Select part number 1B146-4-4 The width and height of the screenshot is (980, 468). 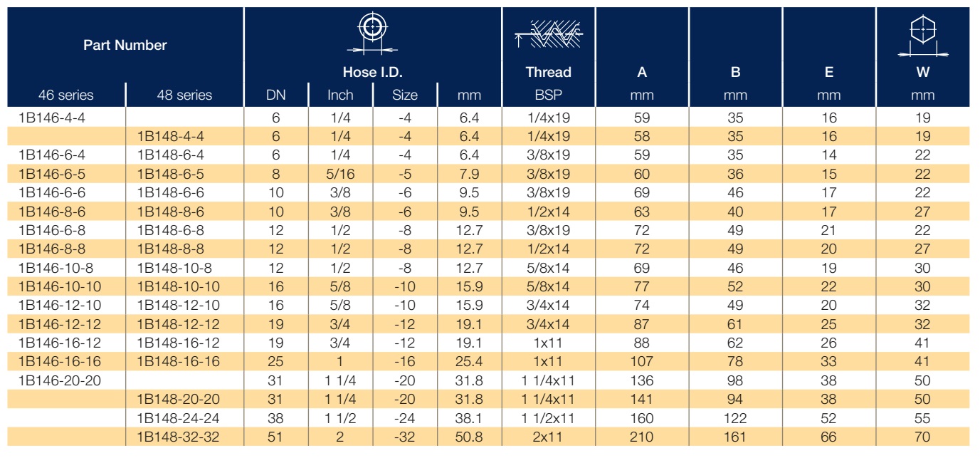[x=52, y=118]
